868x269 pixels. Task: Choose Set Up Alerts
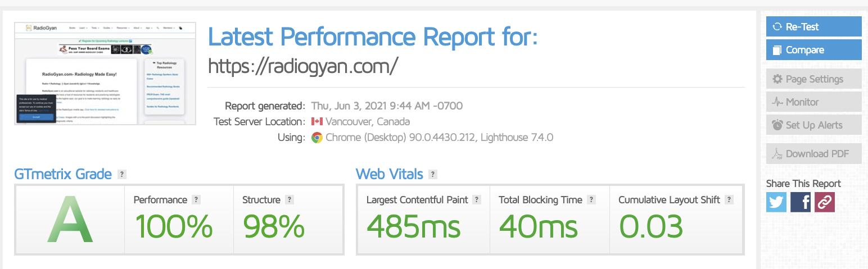(x=813, y=125)
